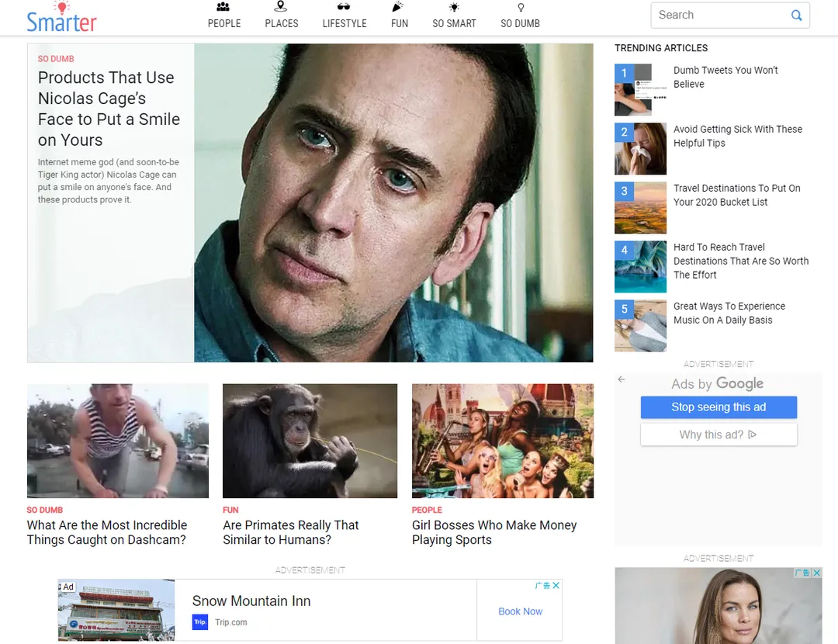Click the PEOPLE tag above Girl Bosses headline

(427, 510)
